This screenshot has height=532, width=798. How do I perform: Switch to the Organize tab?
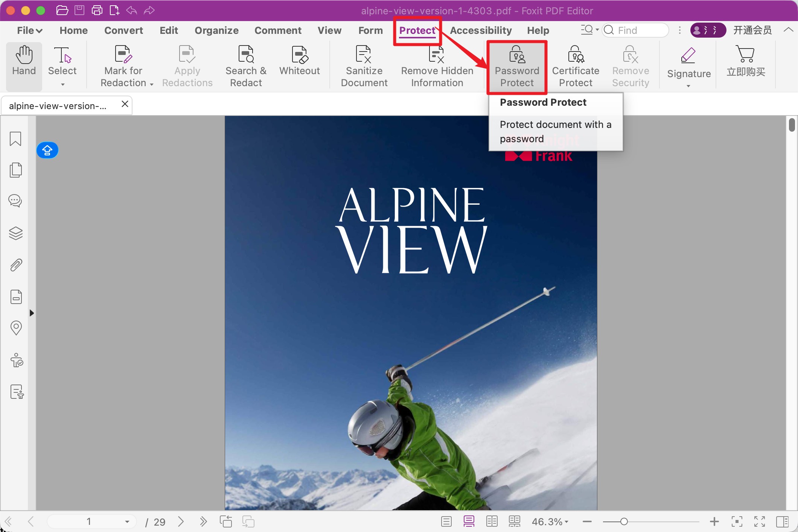tap(216, 30)
